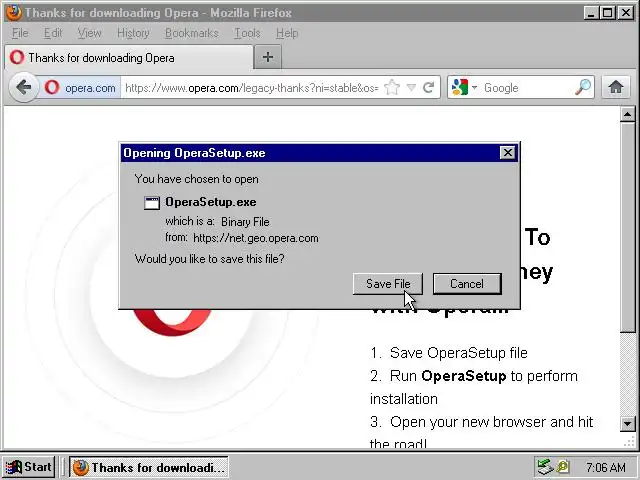
Task: Click the Opera site identity icon
Action: (x=52, y=87)
